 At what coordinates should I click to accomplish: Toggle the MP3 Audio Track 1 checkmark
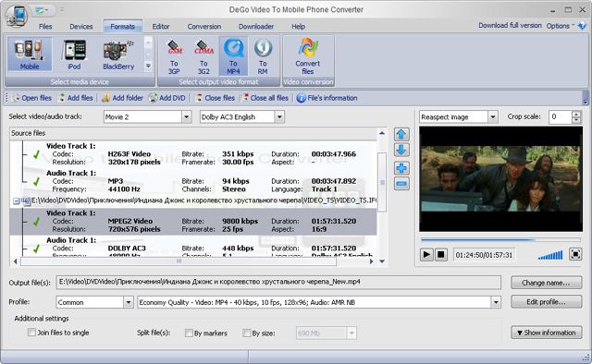[x=36, y=182]
